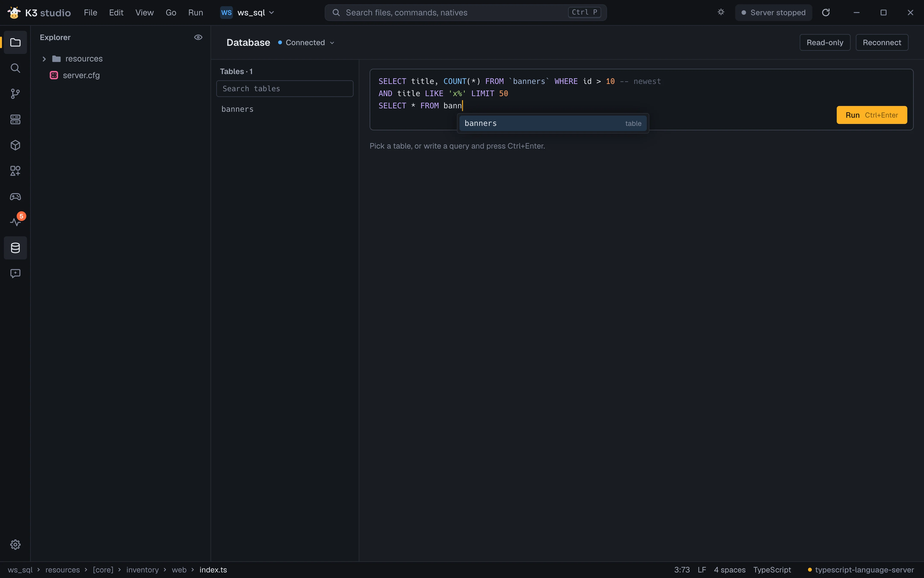This screenshot has height=578, width=924.
Task: Click the refresh icon in title bar
Action: [x=826, y=12]
